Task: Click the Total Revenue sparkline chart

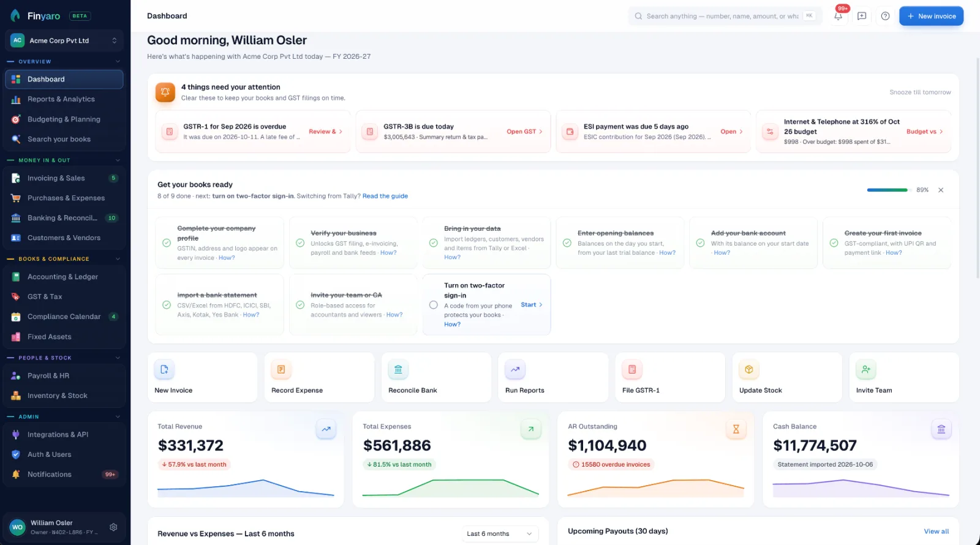Action: pyautogui.click(x=246, y=488)
